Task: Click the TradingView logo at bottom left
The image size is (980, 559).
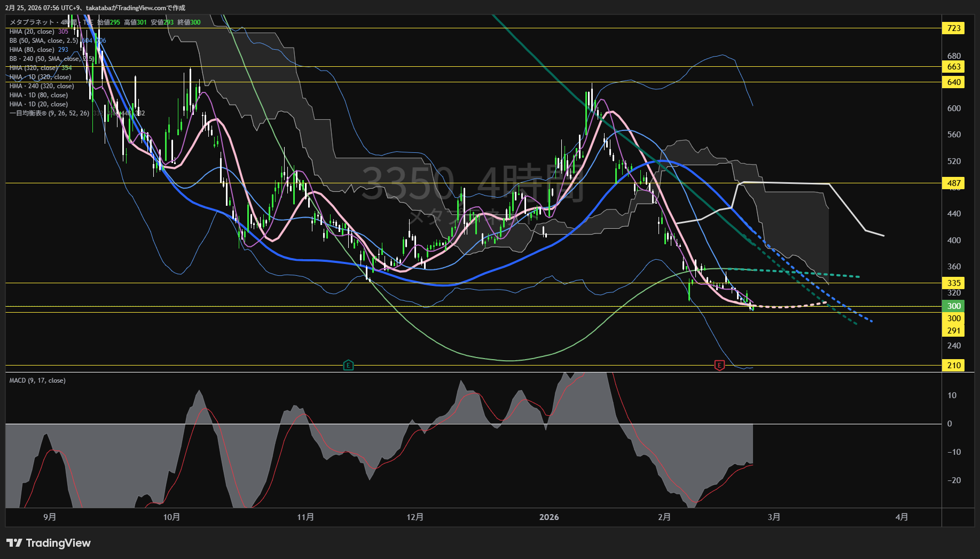Action: pyautogui.click(x=49, y=543)
